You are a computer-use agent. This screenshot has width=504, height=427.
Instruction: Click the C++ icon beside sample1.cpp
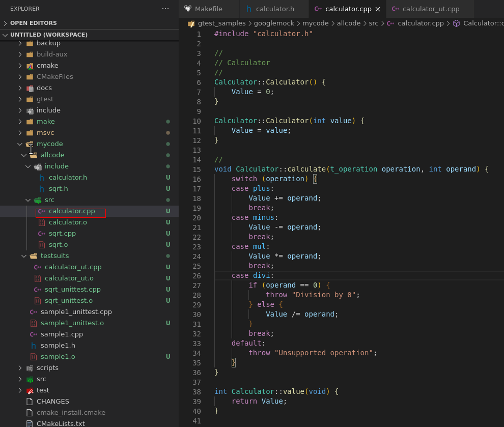pos(34,334)
